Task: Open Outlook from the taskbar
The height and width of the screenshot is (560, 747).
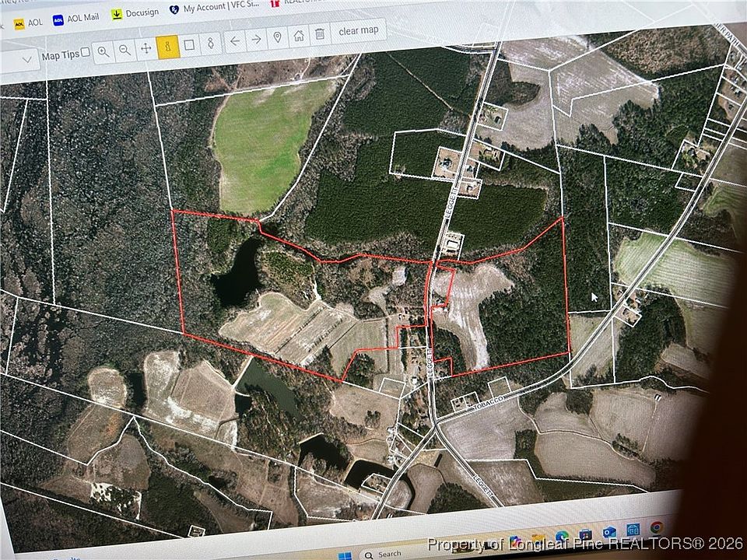Action: (609, 532)
